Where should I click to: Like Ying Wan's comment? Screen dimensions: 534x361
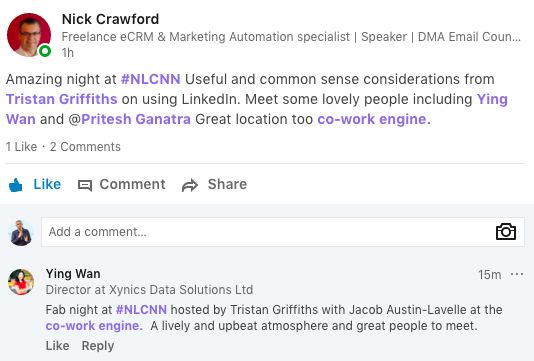pos(57,346)
